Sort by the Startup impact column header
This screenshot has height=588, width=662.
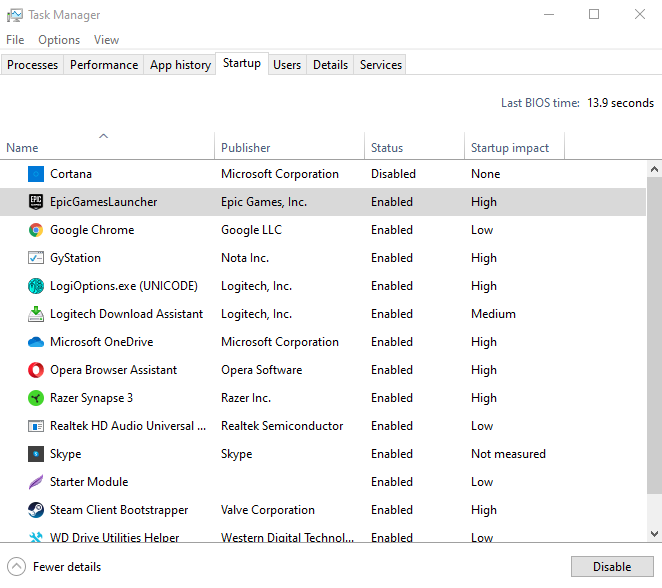[514, 146]
